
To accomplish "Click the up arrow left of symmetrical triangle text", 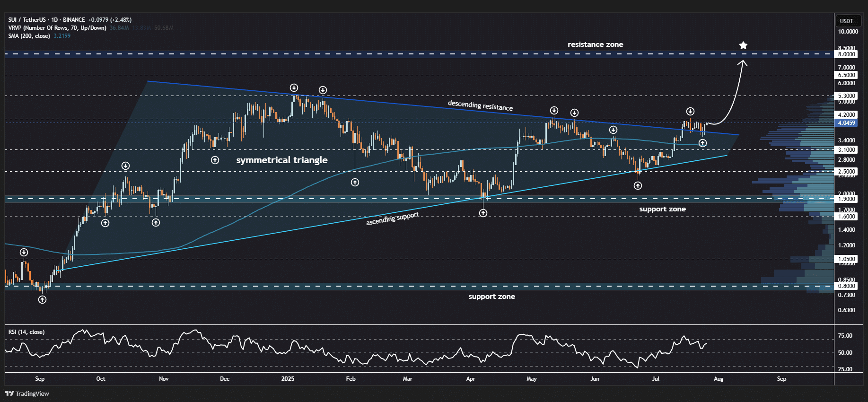I will (215, 160).
